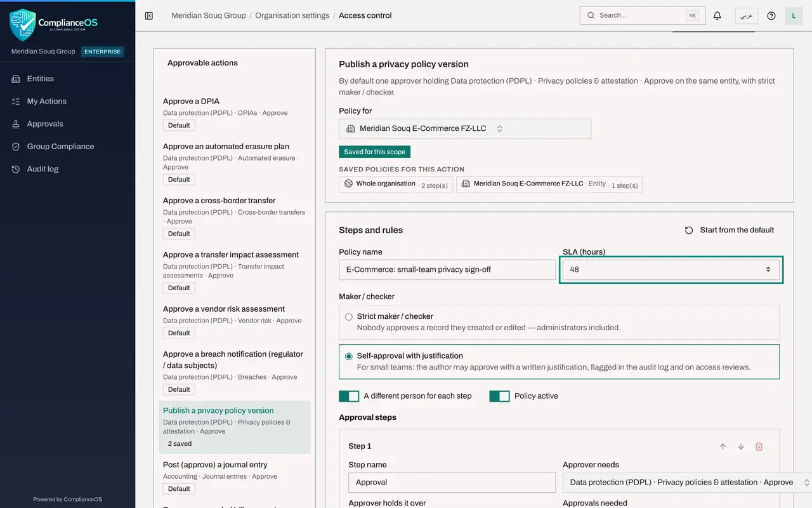Click Meridian Souq Group breadcrumb
Image resolution: width=812 pixels, height=508 pixels.
point(209,15)
